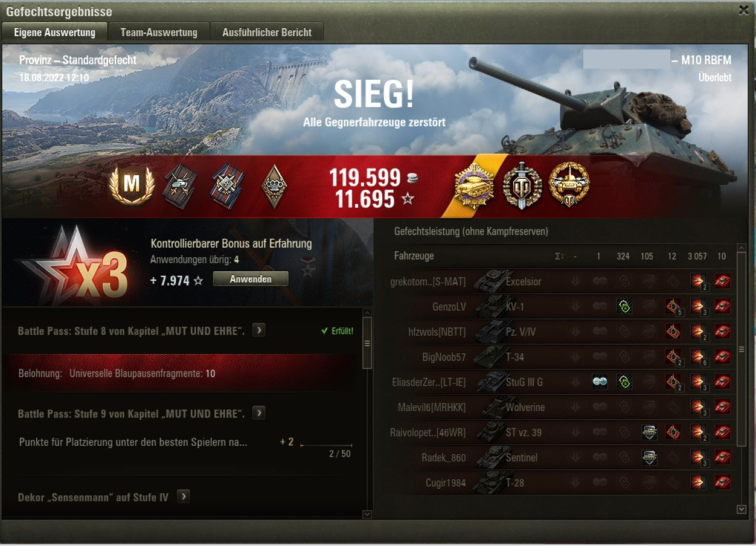Click the green lock icon in KV-1 row
Screen dimensions: 756x546
[624, 307]
